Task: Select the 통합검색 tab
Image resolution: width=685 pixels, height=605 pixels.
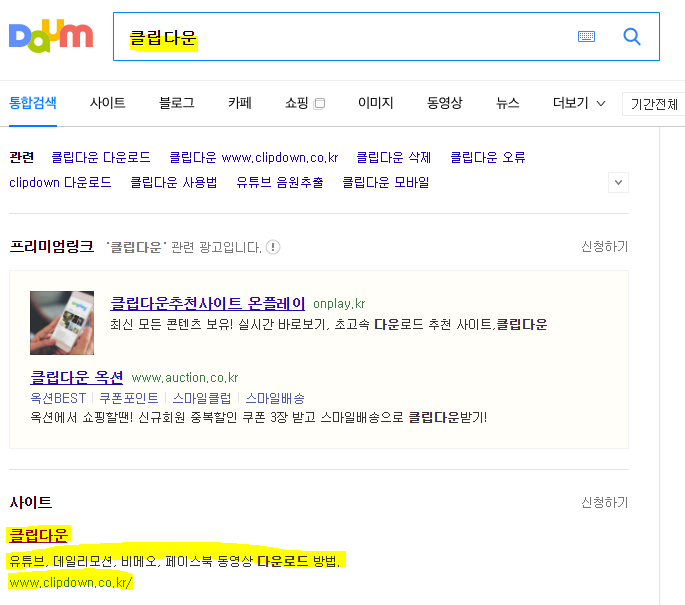Action: (x=33, y=103)
